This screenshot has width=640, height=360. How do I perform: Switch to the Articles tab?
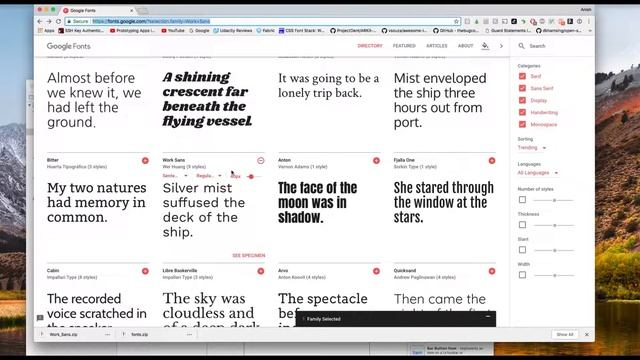tap(437, 46)
